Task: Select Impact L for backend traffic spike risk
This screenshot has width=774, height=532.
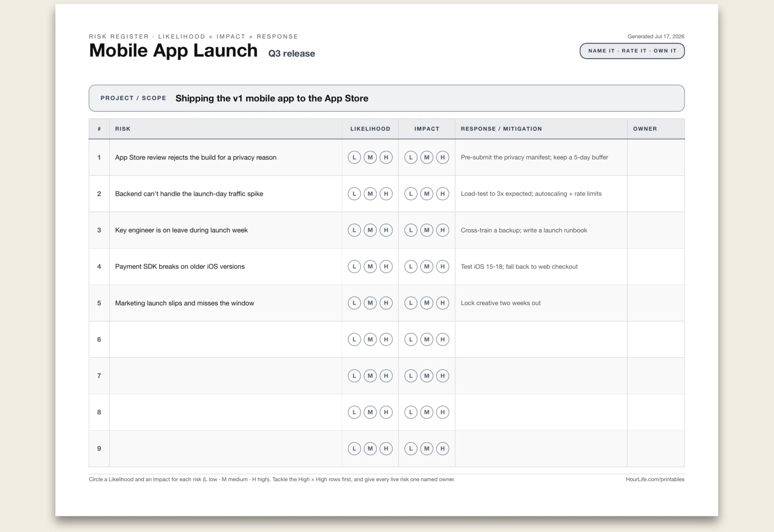Action: coord(411,194)
